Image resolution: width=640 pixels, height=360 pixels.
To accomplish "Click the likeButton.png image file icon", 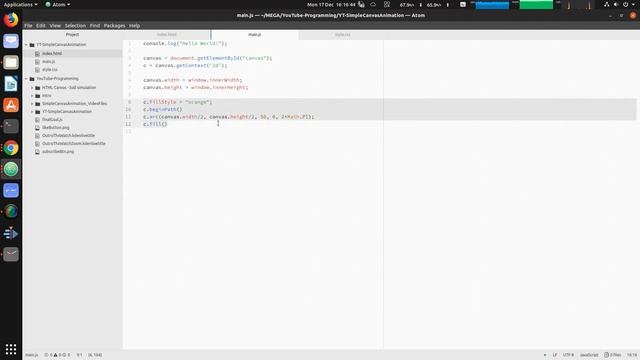I will [x=38, y=128].
